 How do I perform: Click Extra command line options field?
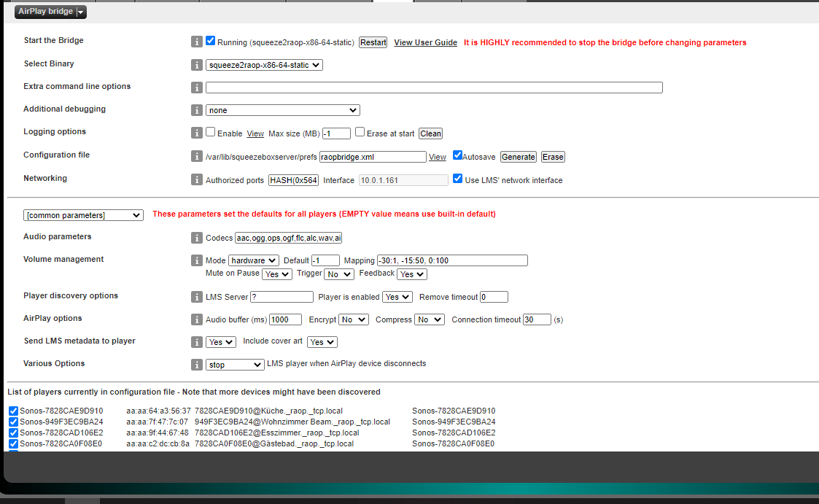(434, 88)
